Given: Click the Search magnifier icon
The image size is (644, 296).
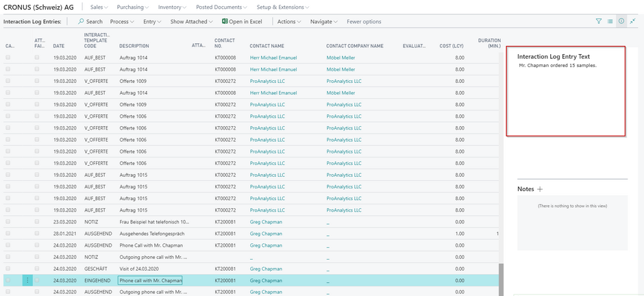Looking at the screenshot, I should (x=81, y=22).
